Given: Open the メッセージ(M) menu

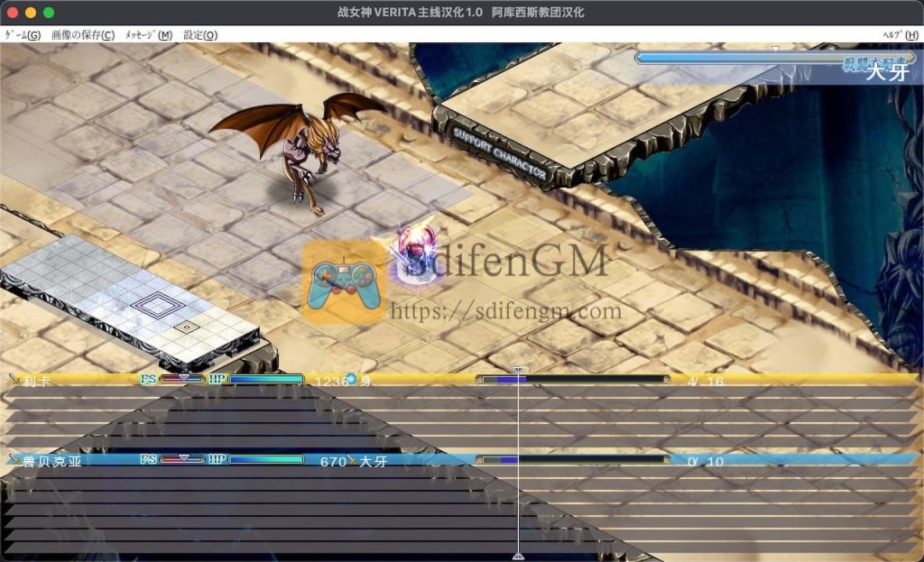Looking at the screenshot, I should (x=149, y=35).
